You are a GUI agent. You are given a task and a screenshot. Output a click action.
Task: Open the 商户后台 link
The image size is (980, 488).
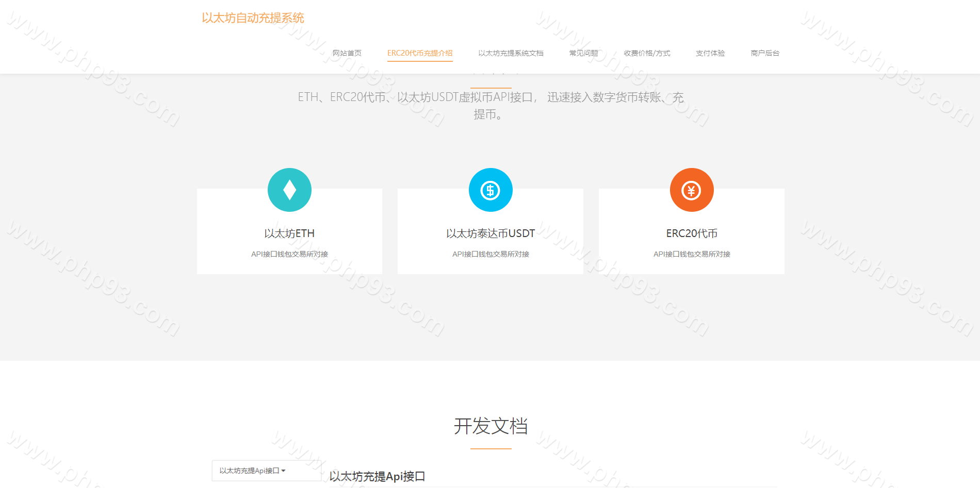coord(765,53)
